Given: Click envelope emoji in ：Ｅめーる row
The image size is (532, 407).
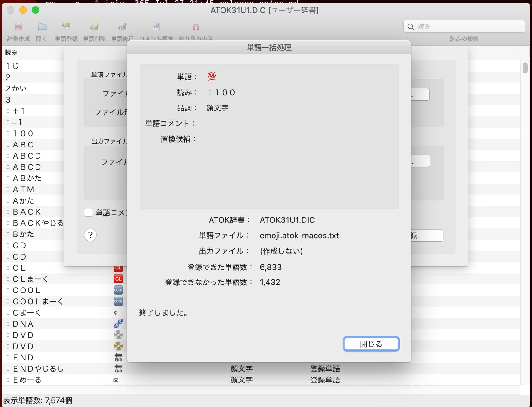Looking at the screenshot, I should [116, 380].
